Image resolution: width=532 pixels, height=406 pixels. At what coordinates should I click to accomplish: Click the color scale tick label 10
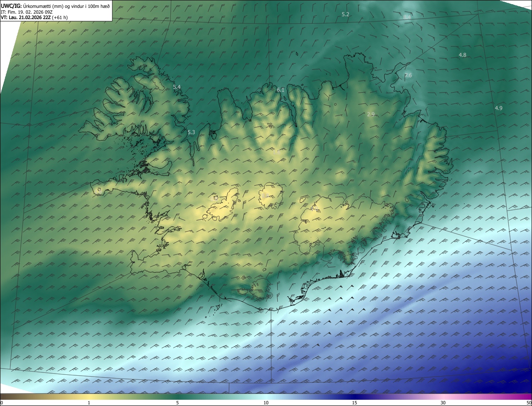click(x=266, y=403)
